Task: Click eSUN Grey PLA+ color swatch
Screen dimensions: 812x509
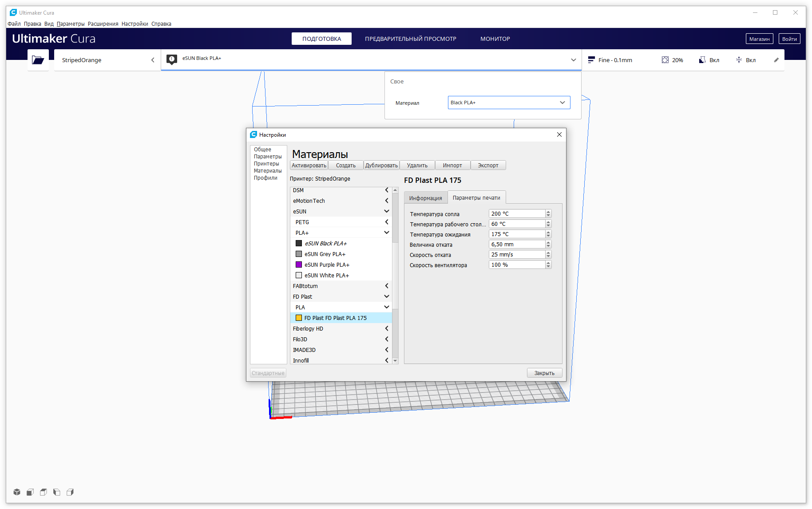Action: (x=299, y=254)
